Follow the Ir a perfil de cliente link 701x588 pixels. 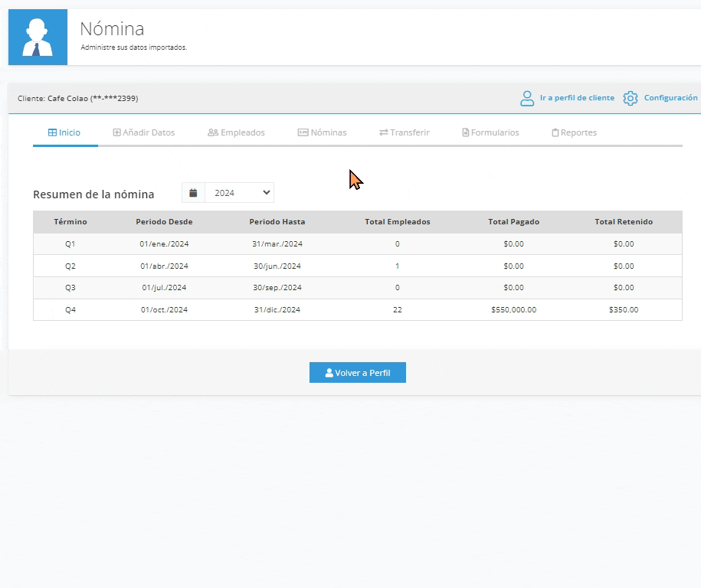[x=577, y=98]
